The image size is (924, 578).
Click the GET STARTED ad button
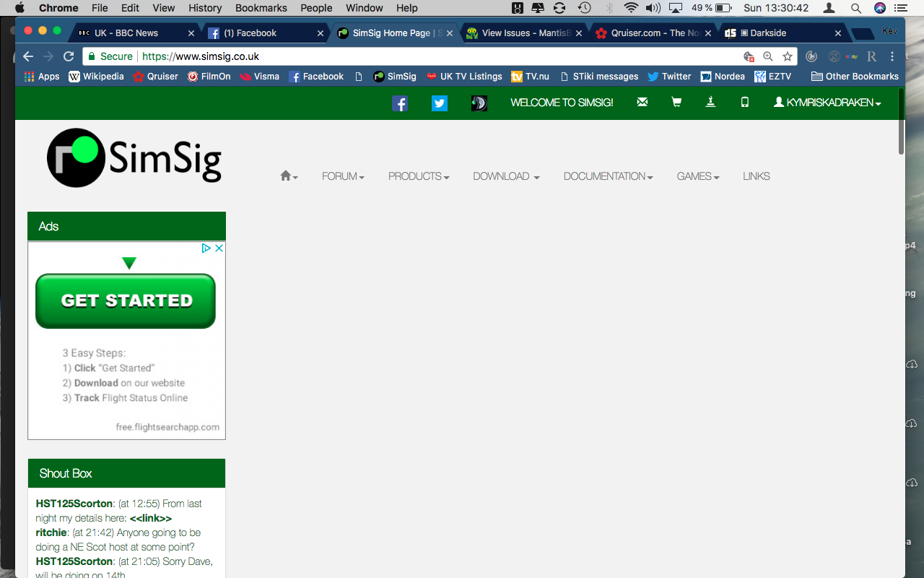126,301
